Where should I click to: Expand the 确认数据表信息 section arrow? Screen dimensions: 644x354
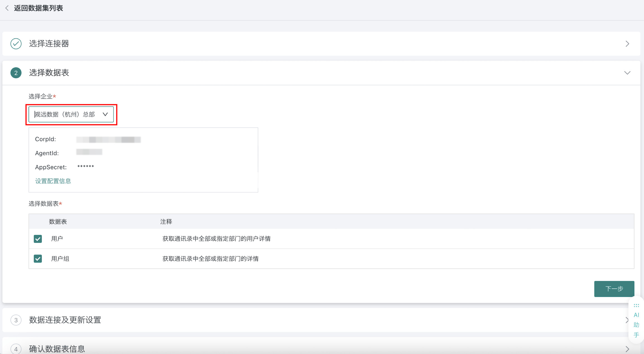tap(627, 349)
